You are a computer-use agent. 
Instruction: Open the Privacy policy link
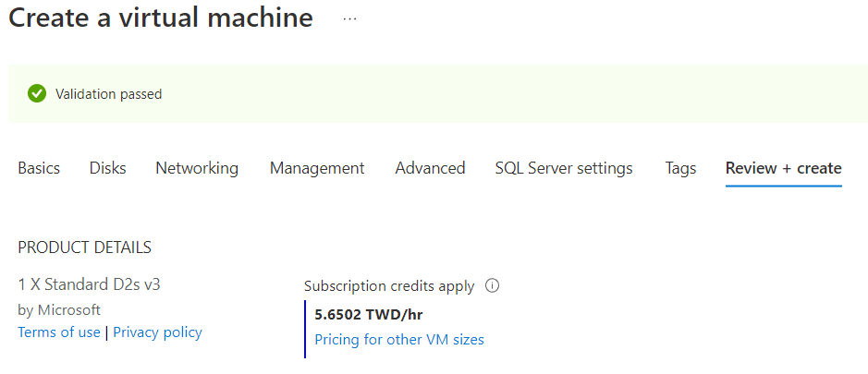(157, 332)
